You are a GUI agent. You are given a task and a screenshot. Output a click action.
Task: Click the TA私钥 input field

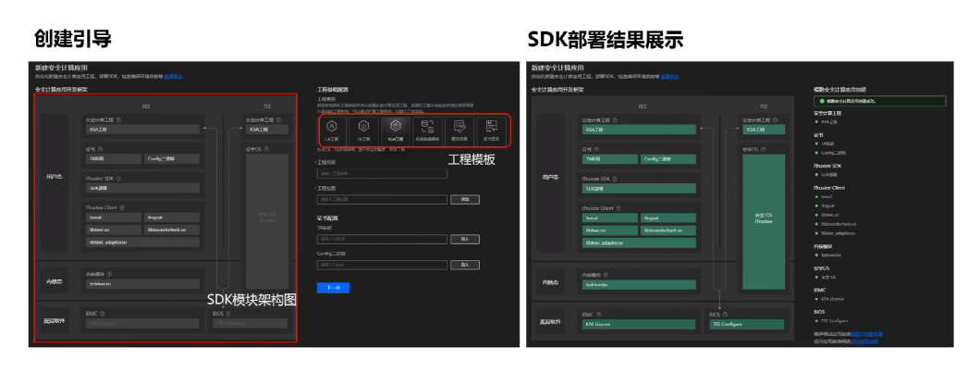tap(382, 239)
